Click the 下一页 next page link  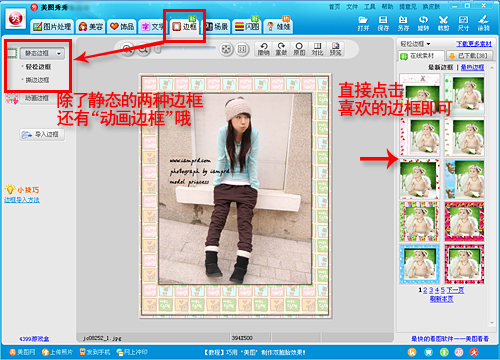coord(455,290)
